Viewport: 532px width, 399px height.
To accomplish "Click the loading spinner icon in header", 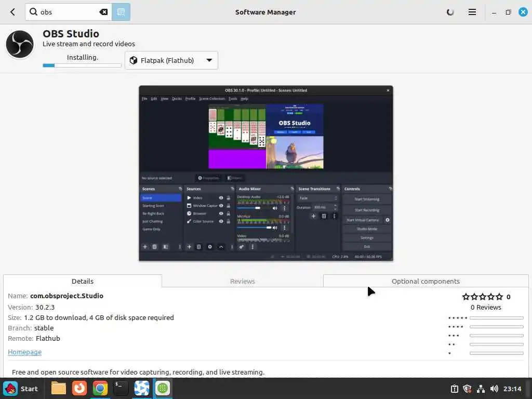I will click(x=450, y=12).
